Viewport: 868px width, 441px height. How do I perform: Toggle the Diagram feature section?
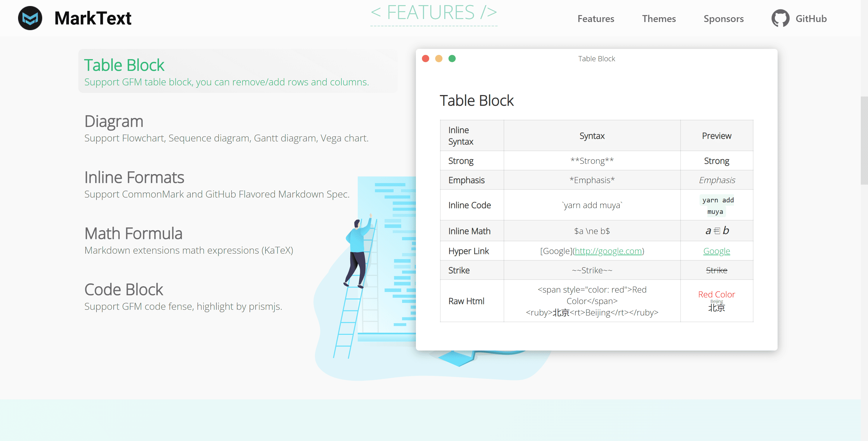pyautogui.click(x=113, y=120)
